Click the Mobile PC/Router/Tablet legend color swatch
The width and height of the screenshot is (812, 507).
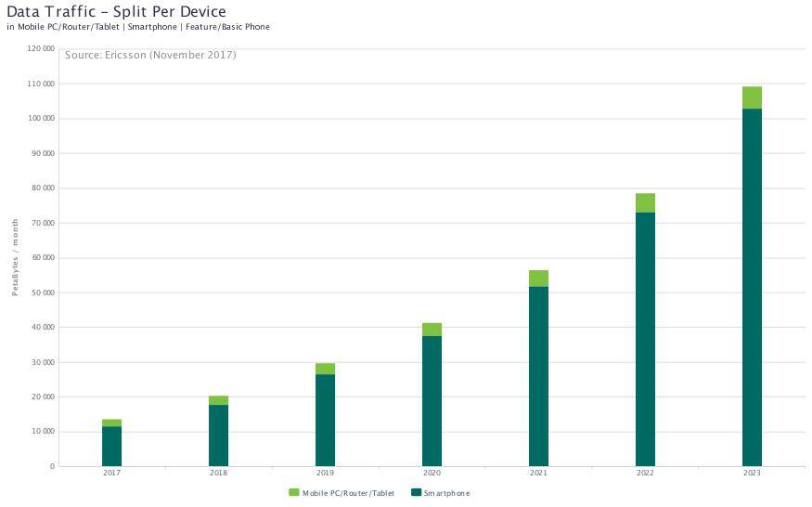click(x=294, y=492)
